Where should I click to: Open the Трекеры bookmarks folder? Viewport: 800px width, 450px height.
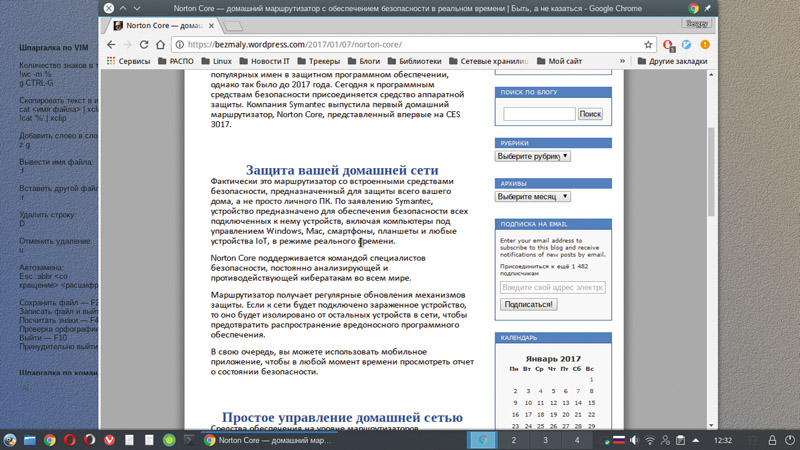click(318, 61)
